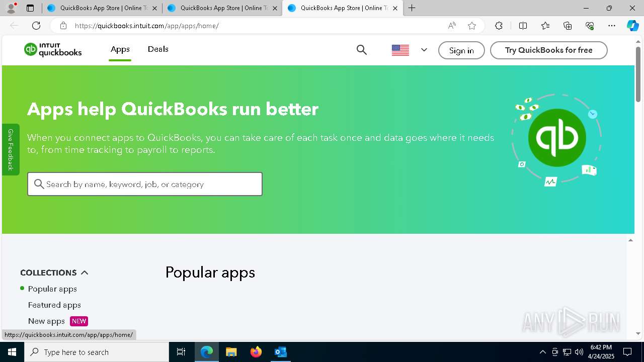Click the browser refresh icon
The height and width of the screenshot is (362, 644).
point(36,26)
